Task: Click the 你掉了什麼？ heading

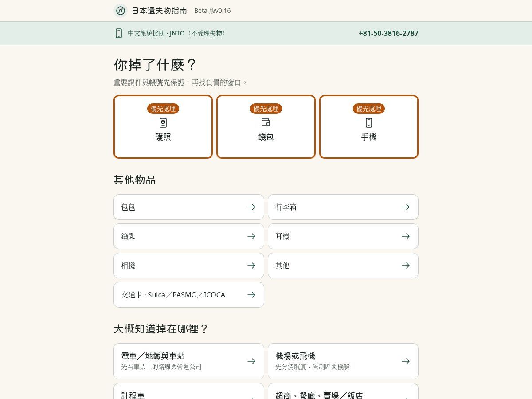Action: point(155,65)
